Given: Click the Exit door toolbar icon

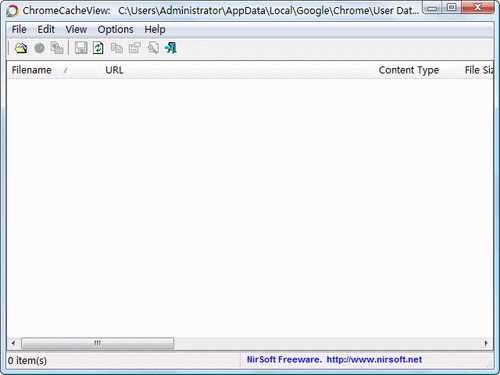Looking at the screenshot, I should coord(171,48).
